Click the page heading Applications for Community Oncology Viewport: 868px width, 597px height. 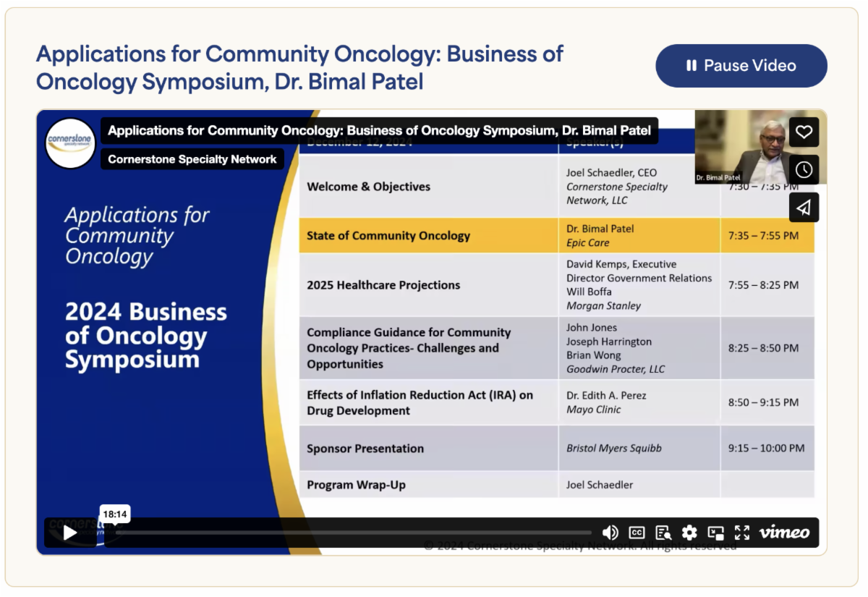click(x=299, y=67)
